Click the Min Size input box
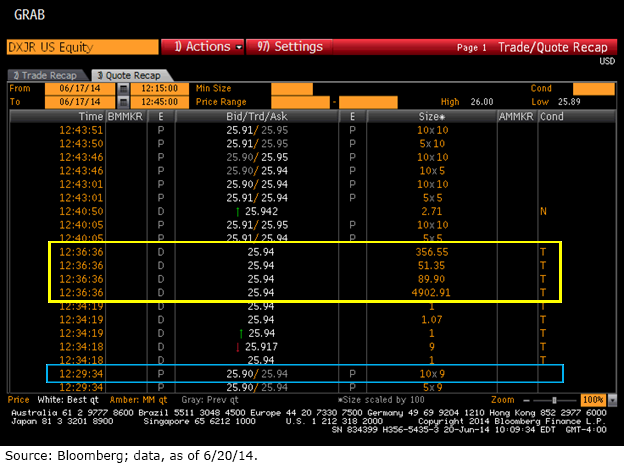This screenshot has width=624, height=463. 292,88
